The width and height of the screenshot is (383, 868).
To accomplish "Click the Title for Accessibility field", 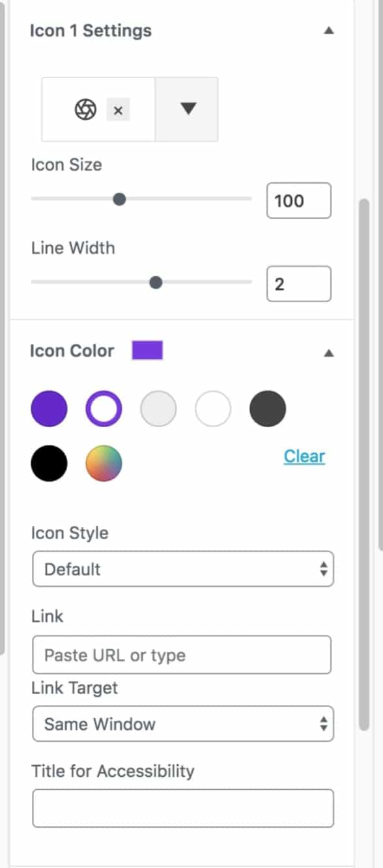I will pyautogui.click(x=183, y=807).
